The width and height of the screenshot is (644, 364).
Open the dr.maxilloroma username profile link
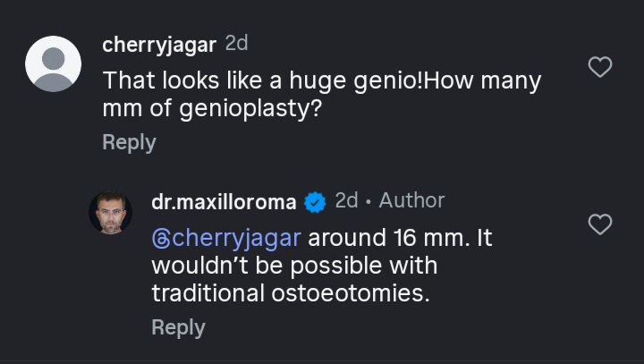point(224,202)
